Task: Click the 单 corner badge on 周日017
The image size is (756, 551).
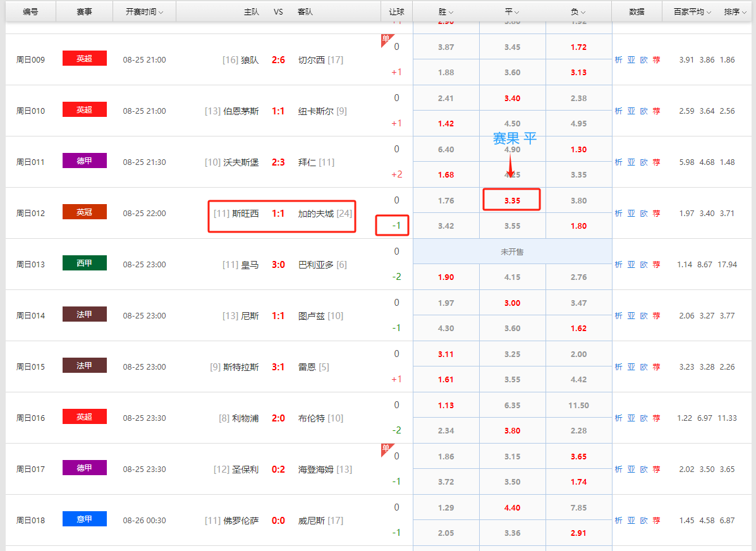Action: (386, 449)
